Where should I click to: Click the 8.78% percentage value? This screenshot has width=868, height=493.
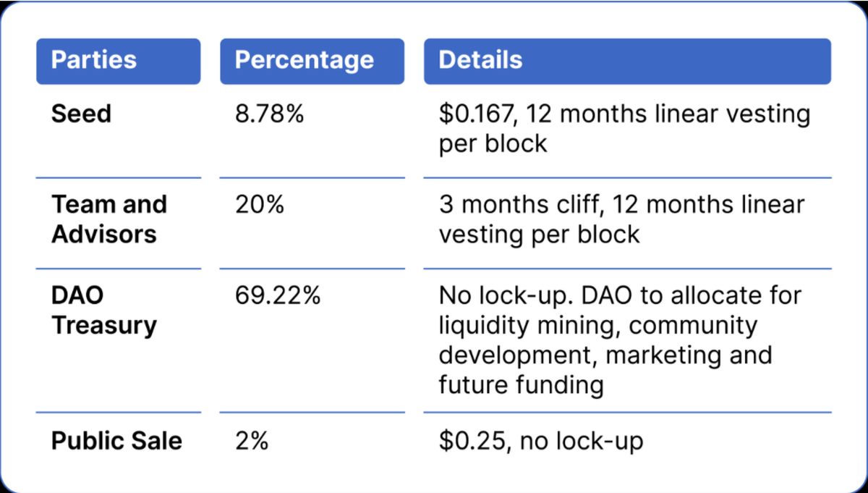269,114
